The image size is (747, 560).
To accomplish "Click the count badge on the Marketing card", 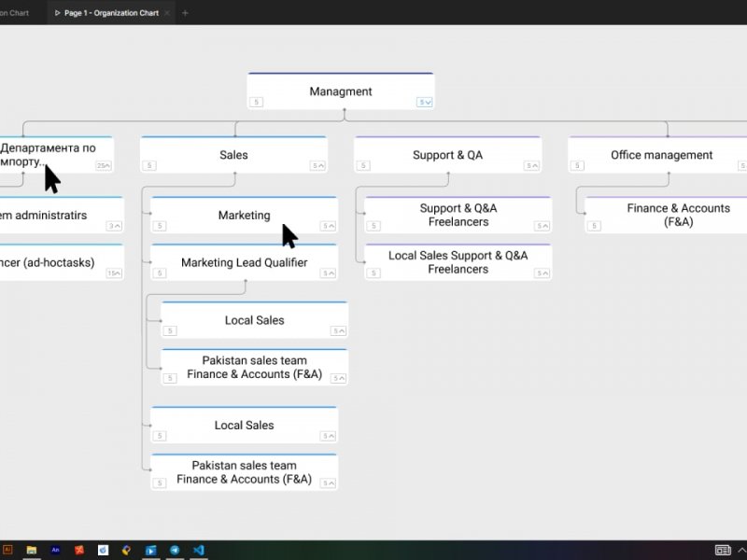I will coord(160,226).
